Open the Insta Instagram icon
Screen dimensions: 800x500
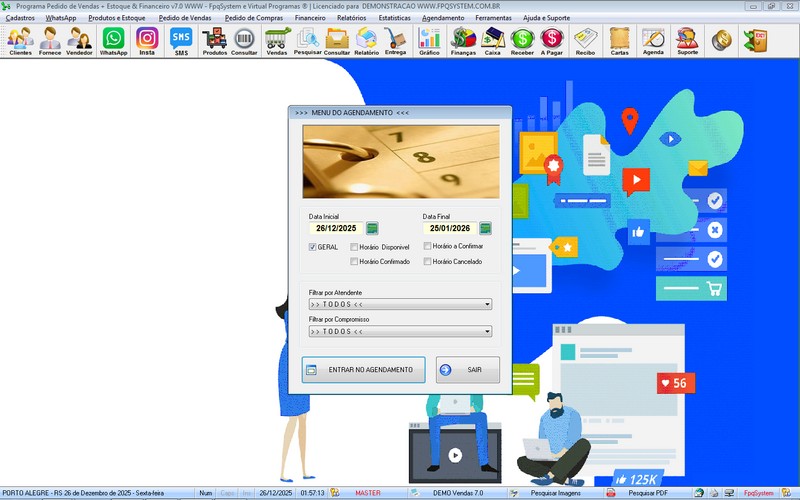point(147,41)
